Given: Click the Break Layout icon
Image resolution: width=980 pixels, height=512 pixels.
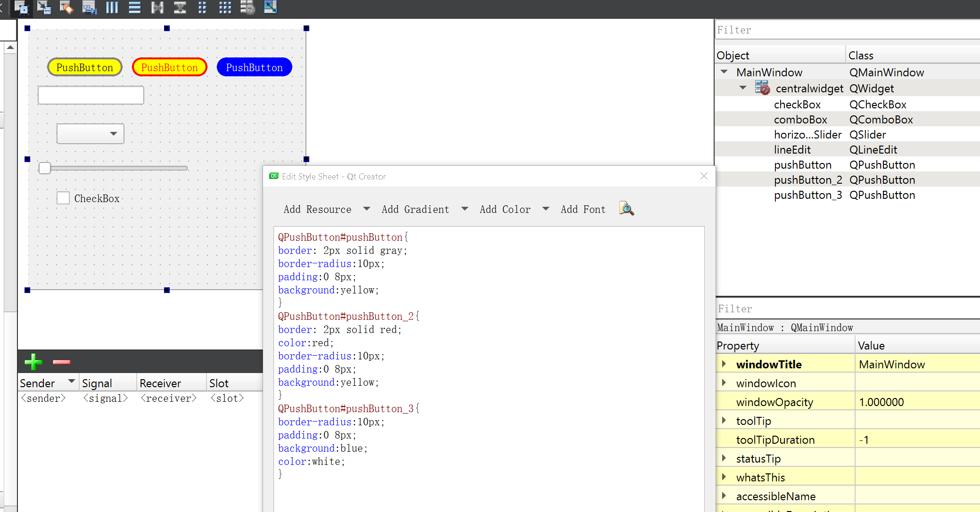Looking at the screenshot, I should pos(247,8).
